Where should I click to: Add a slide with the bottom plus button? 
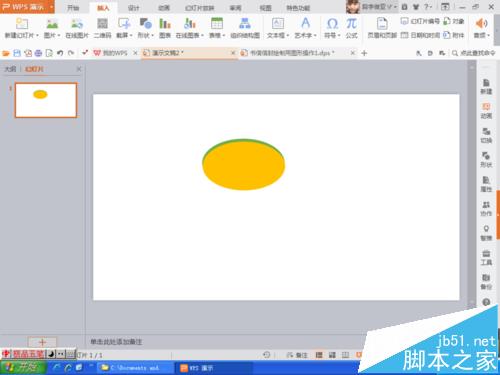click(42, 342)
